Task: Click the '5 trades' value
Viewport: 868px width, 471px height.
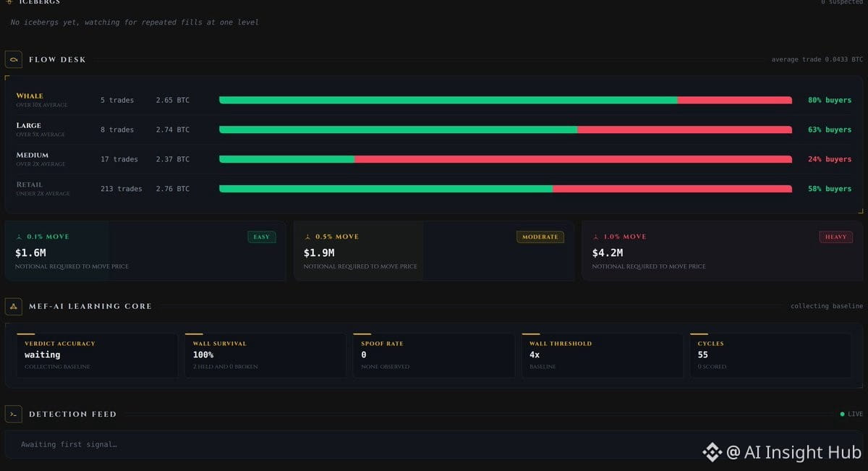Action: (117, 100)
